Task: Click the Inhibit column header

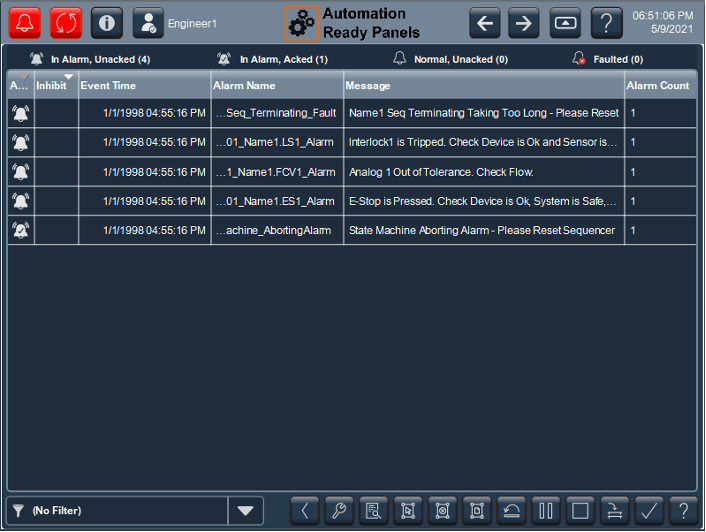Action: (56, 85)
